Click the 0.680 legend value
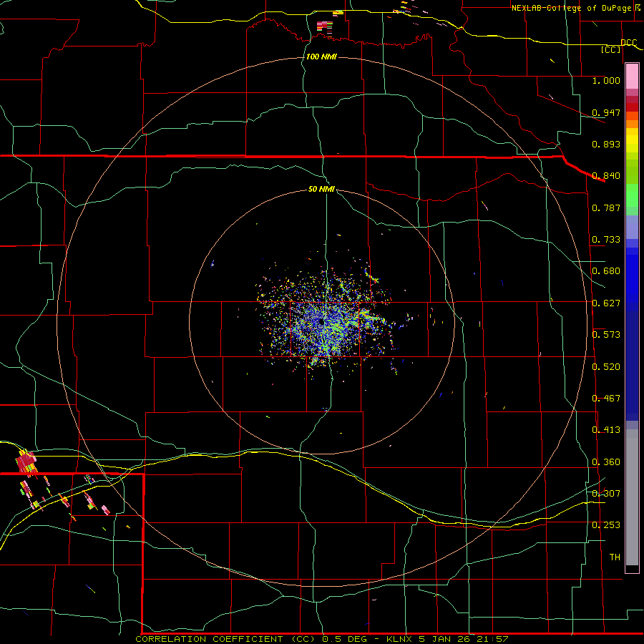Viewport: 644px width, 644px height. pyautogui.click(x=606, y=271)
